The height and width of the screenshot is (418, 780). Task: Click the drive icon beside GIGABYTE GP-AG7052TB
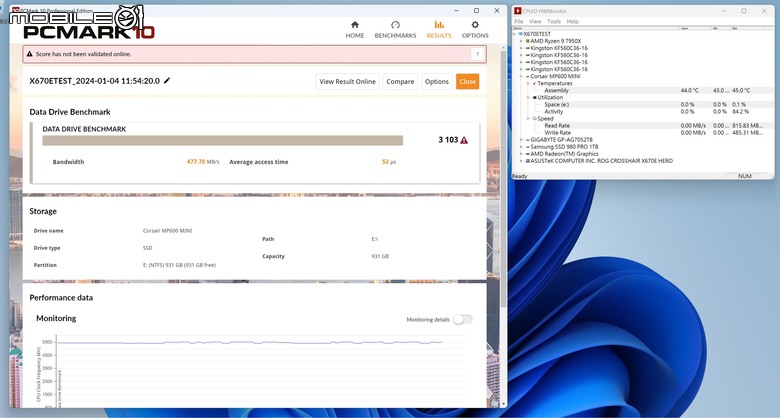(528, 140)
